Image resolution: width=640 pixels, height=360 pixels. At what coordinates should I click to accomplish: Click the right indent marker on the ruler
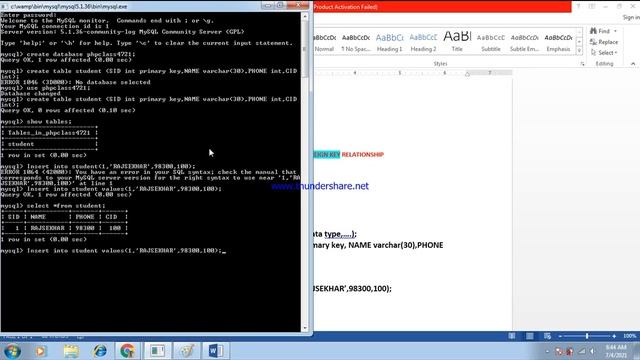click(467, 74)
